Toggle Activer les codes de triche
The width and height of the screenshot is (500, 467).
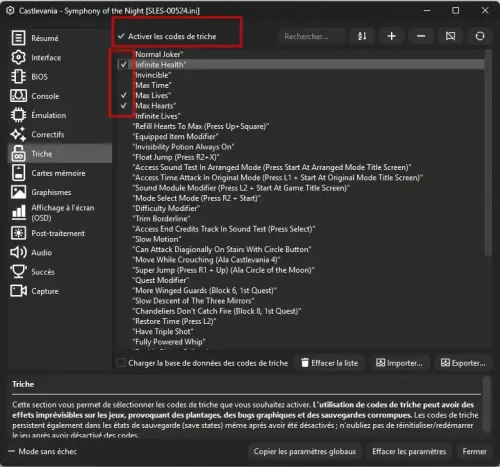(167, 36)
